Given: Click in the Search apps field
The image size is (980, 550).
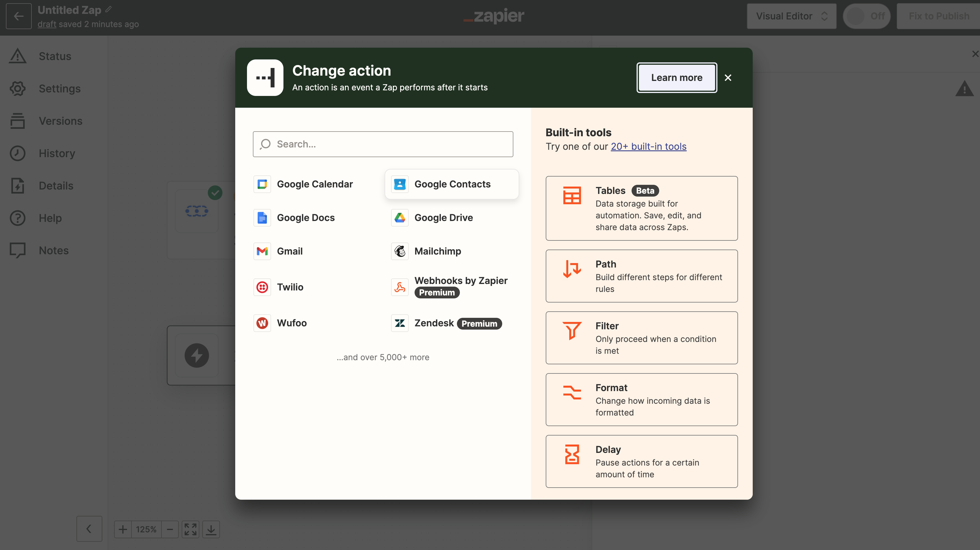Looking at the screenshot, I should tap(383, 144).
